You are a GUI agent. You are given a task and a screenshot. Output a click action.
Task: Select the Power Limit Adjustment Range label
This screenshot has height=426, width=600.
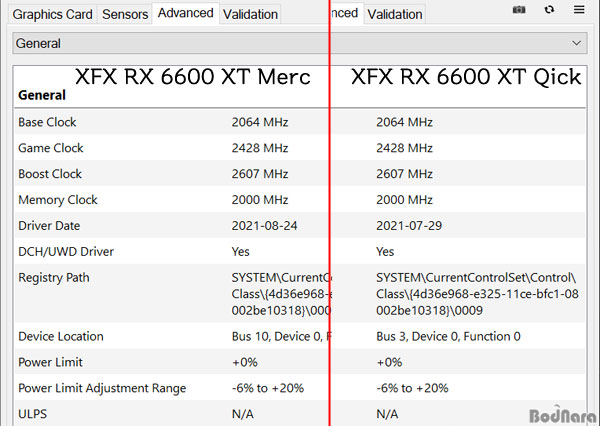coord(102,388)
